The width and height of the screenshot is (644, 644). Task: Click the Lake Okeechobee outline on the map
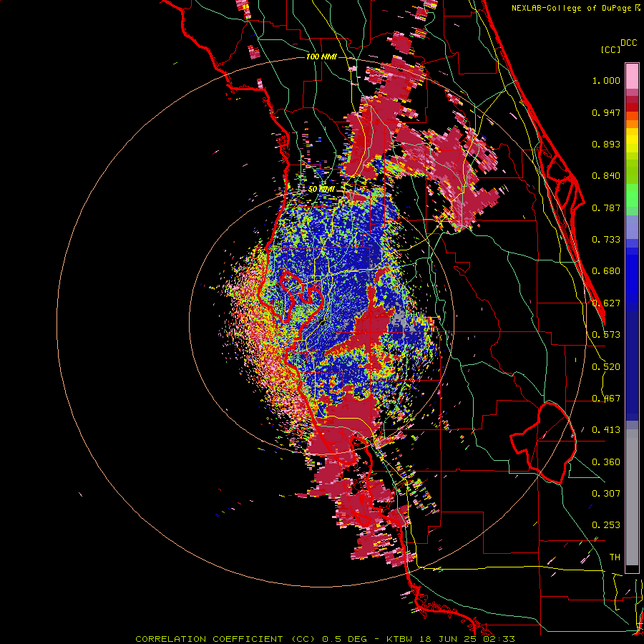pyautogui.click(x=543, y=443)
